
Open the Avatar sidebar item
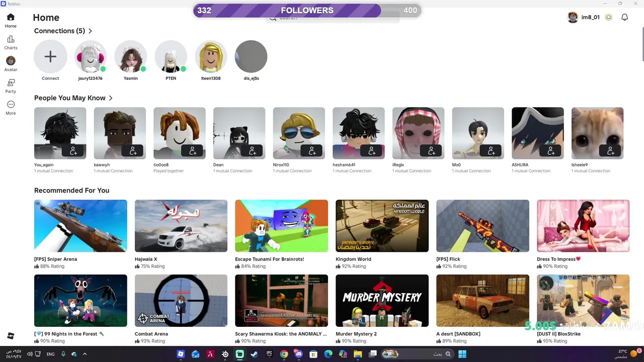click(11, 64)
